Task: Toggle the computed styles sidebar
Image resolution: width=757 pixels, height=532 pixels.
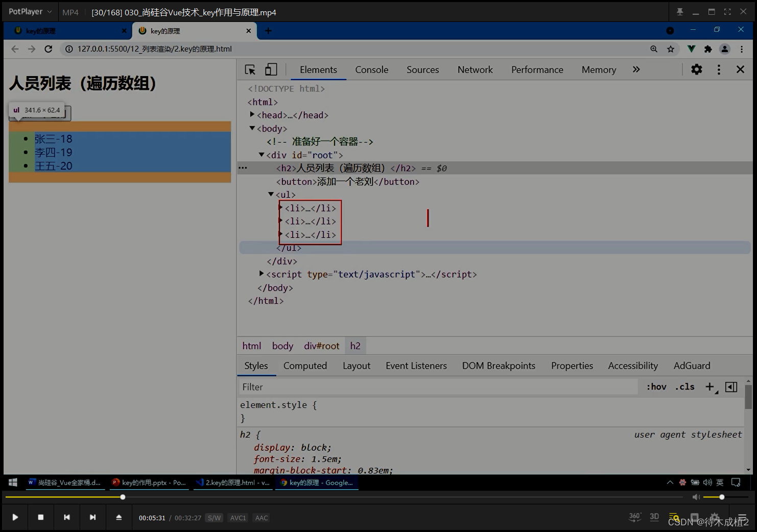Action: [731, 387]
